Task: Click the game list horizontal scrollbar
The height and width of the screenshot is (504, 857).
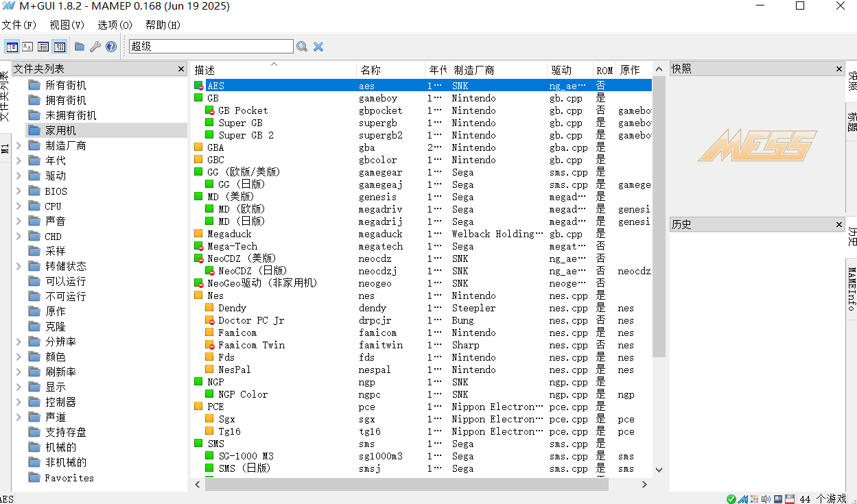Action: point(407,484)
